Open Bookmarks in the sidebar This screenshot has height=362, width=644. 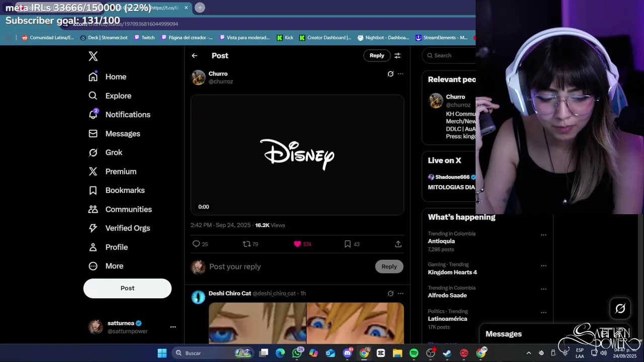tap(116, 190)
